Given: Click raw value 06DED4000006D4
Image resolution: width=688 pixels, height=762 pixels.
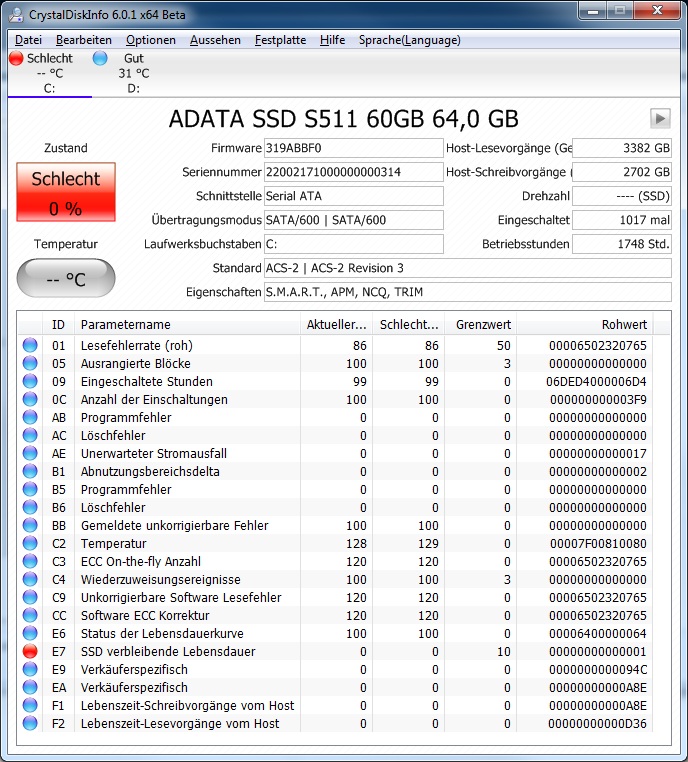Looking at the screenshot, I should point(596,381).
